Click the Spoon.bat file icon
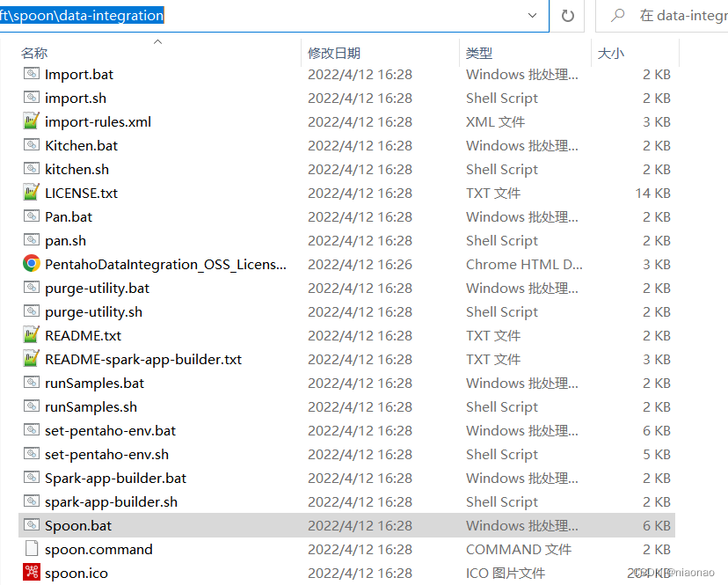The width and height of the screenshot is (728, 585). [x=32, y=525]
